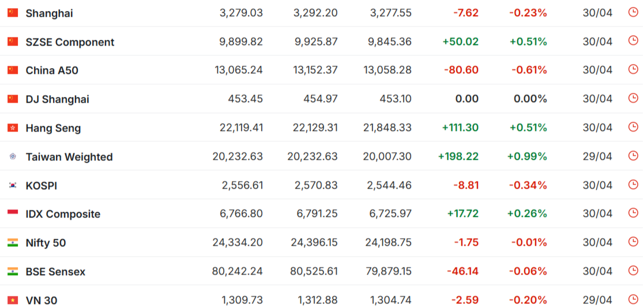The width and height of the screenshot is (644, 308).
Task: Click the Hong Kong flag beside Hang Seng
Action: pos(13,128)
